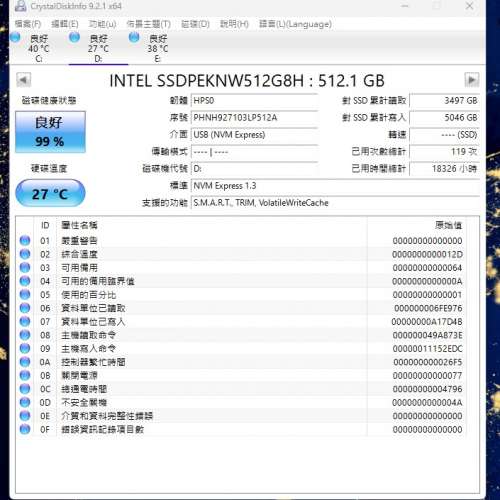This screenshot has height=500, width=500.
Task: Click status orb of attribute 0A
Action: 25,362
